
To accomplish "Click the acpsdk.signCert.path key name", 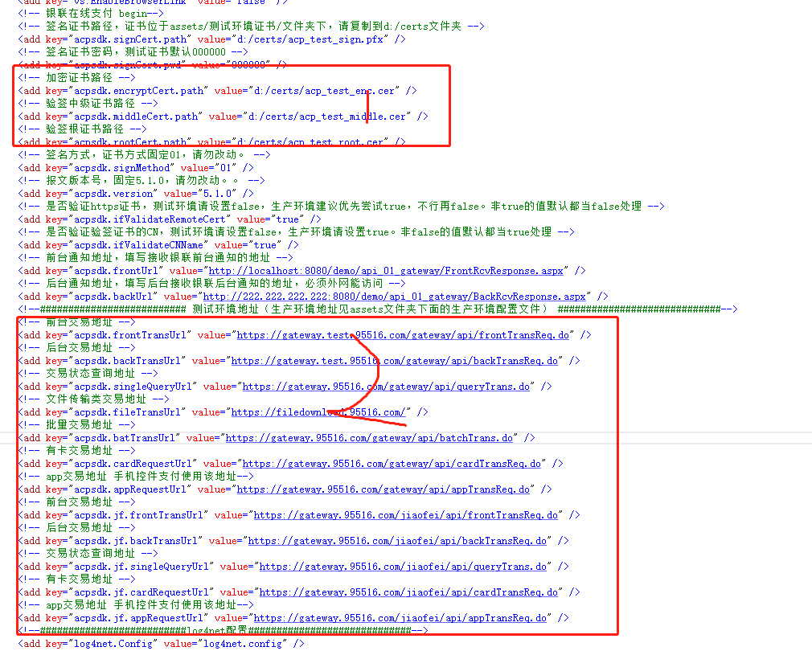I will pos(130,39).
